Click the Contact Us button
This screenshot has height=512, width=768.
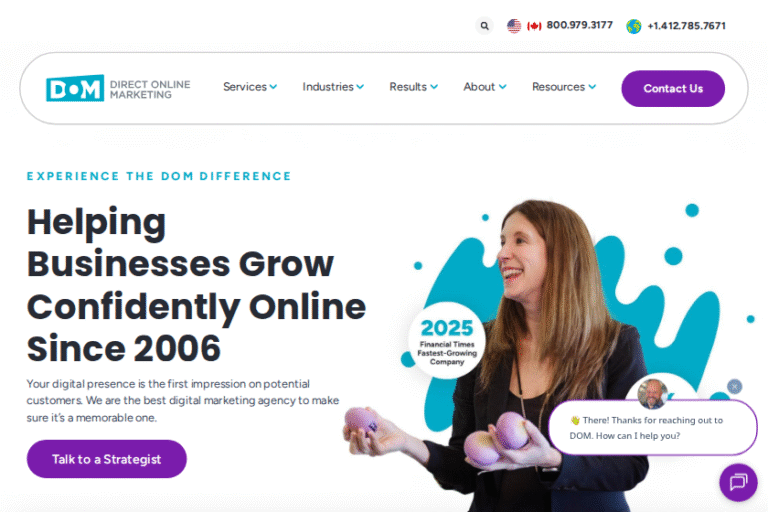point(673,89)
